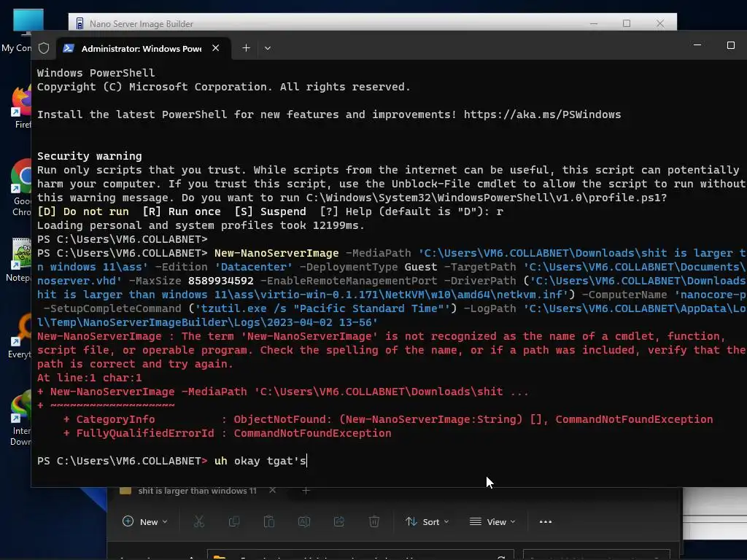Close the Administrator PowerShell tab
747x560 pixels.
point(216,48)
